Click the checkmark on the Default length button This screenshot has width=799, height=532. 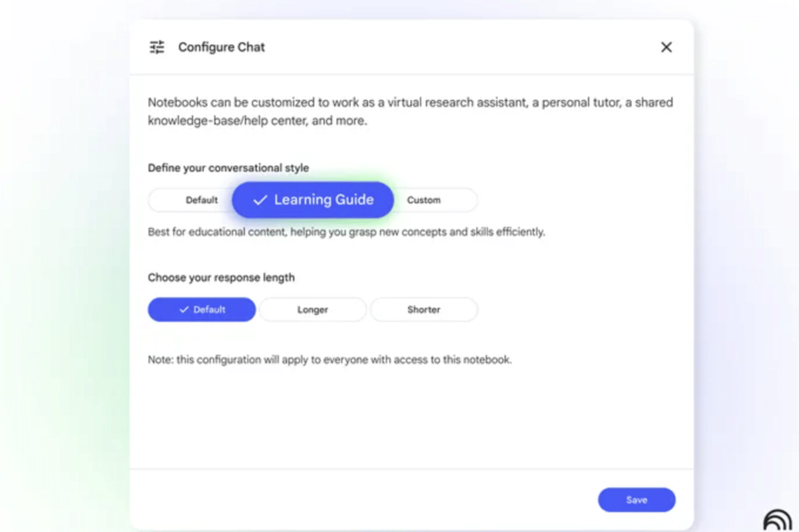(x=184, y=309)
